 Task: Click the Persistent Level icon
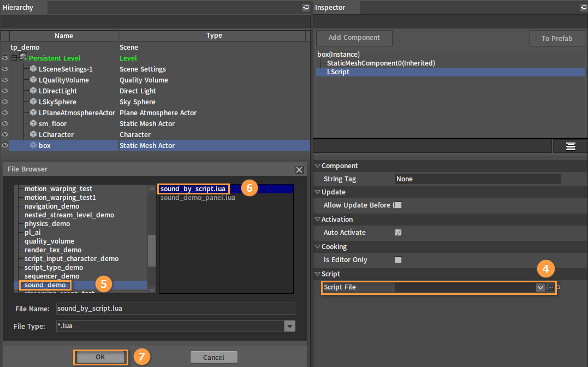(23, 57)
